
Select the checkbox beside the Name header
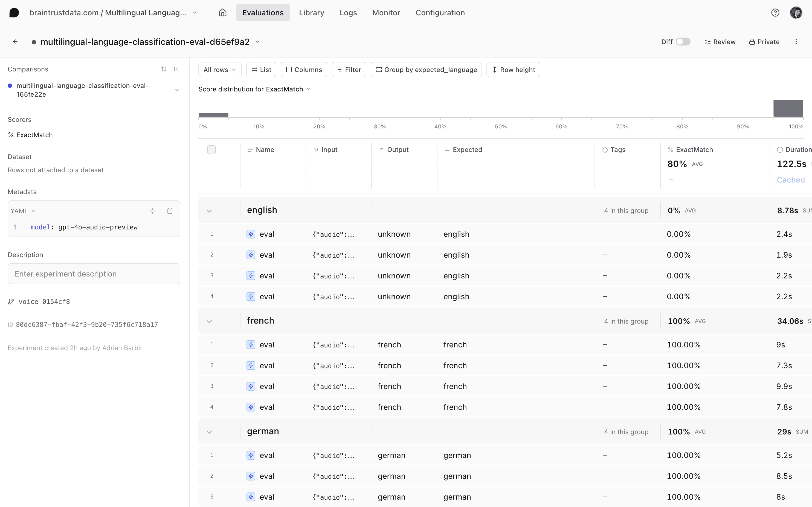211,149
